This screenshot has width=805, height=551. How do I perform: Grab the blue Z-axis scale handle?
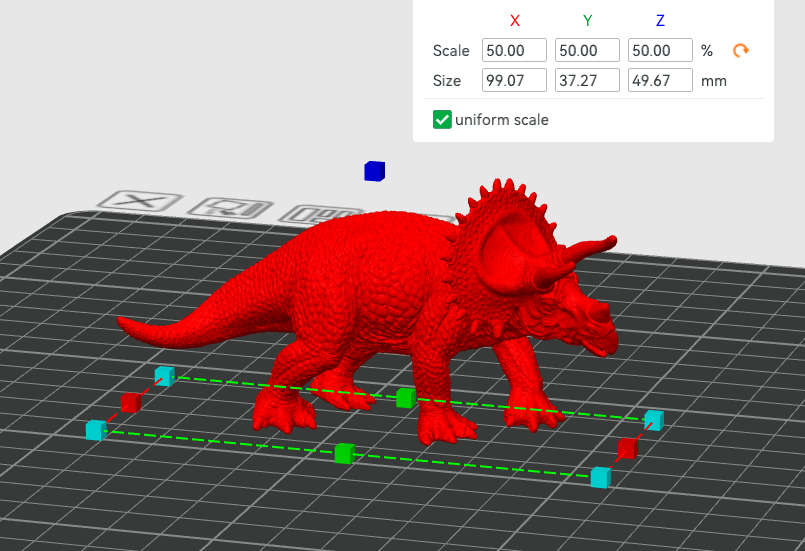374,171
